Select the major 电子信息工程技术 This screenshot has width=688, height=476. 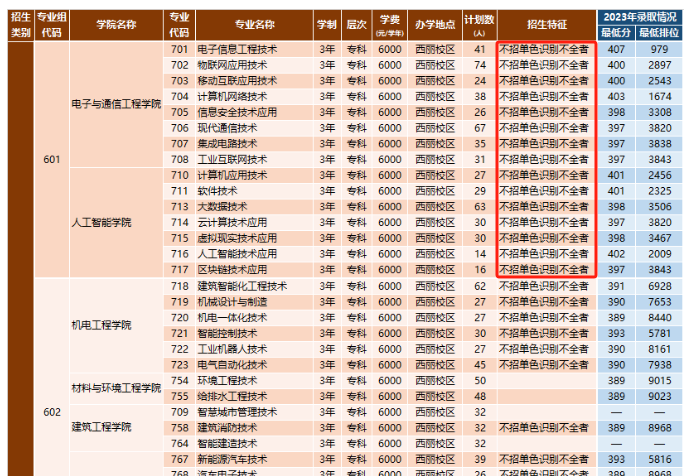coord(254,50)
